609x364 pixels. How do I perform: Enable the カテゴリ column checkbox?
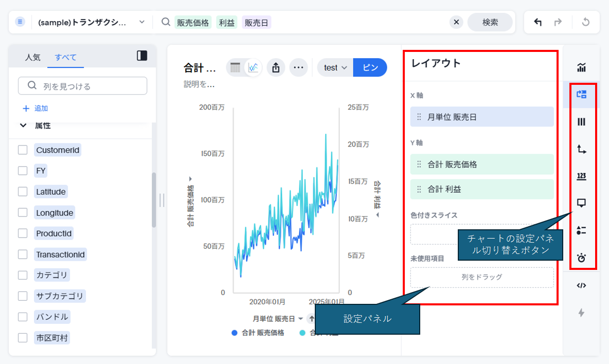point(23,275)
